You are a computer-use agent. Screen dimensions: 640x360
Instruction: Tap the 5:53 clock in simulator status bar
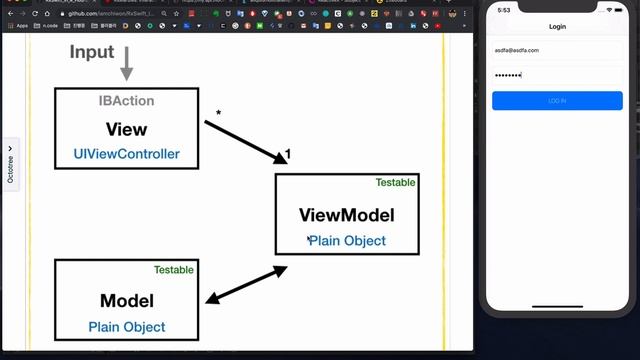(x=504, y=10)
